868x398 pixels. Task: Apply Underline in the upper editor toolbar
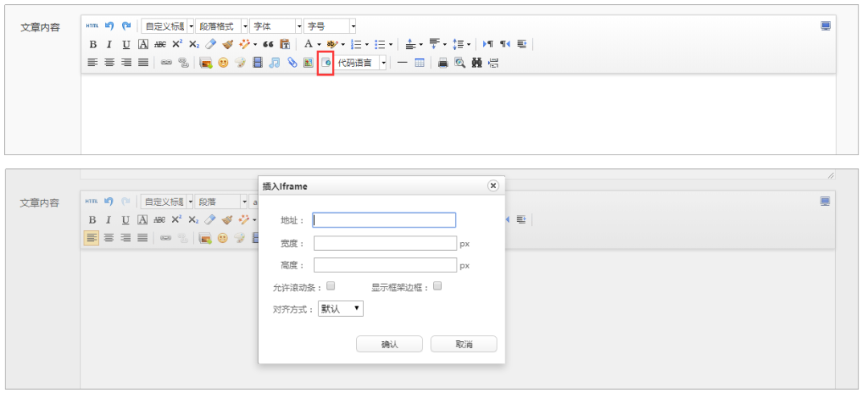pyautogui.click(x=126, y=44)
